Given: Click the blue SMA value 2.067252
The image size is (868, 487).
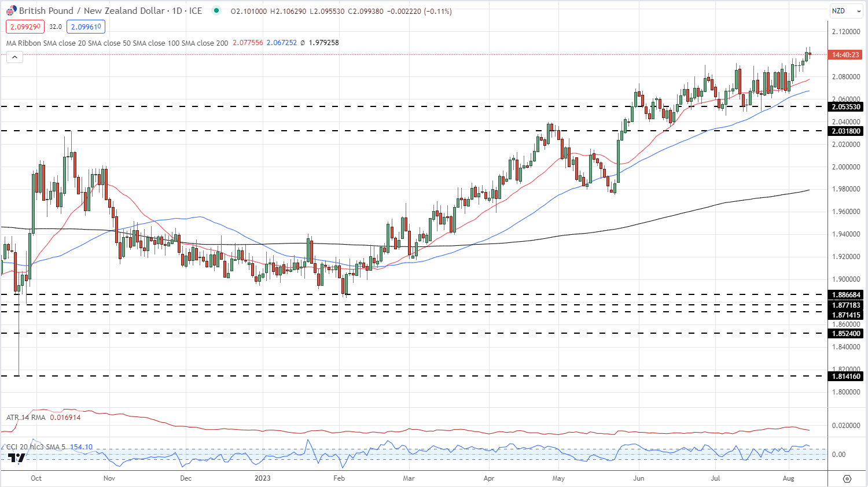Looking at the screenshot, I should pos(282,43).
